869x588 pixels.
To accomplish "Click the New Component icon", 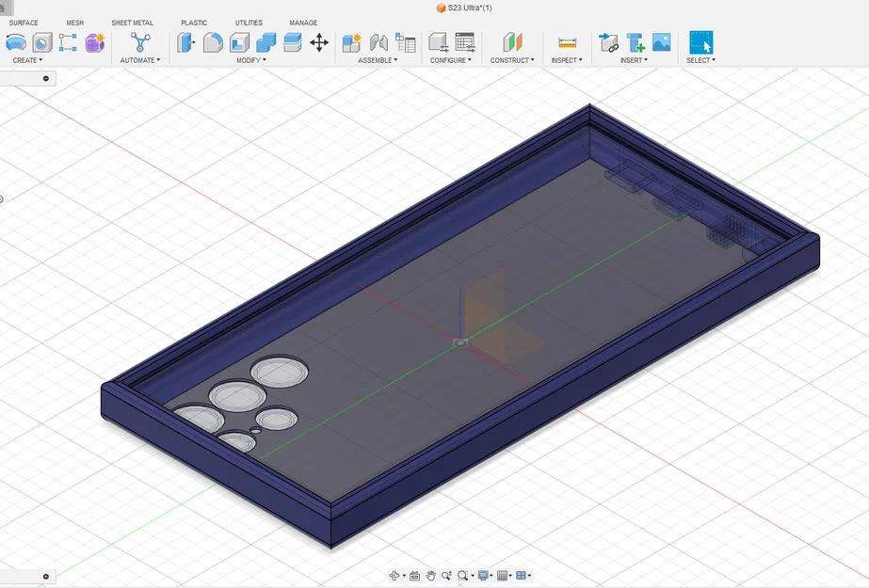I will coord(352,42).
